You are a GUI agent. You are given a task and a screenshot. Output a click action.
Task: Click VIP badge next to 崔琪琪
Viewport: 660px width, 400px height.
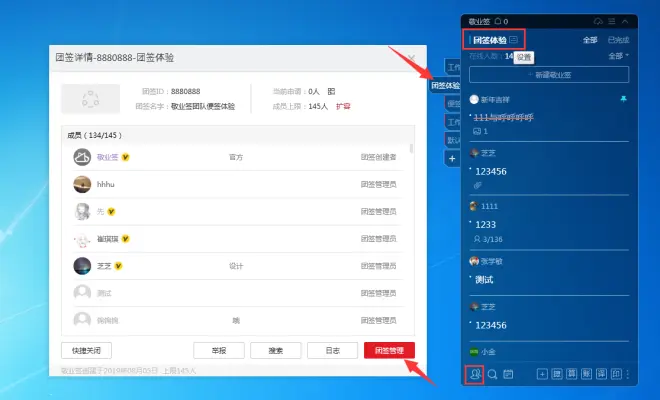coord(125,239)
